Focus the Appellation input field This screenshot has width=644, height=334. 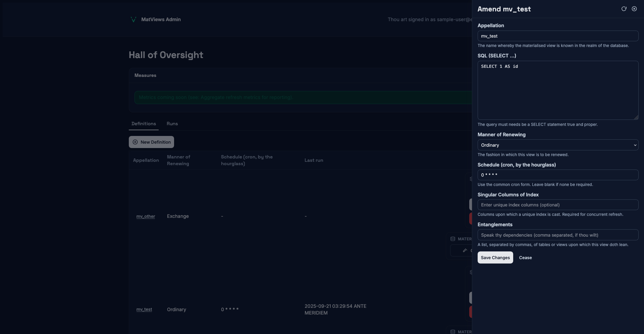557,36
